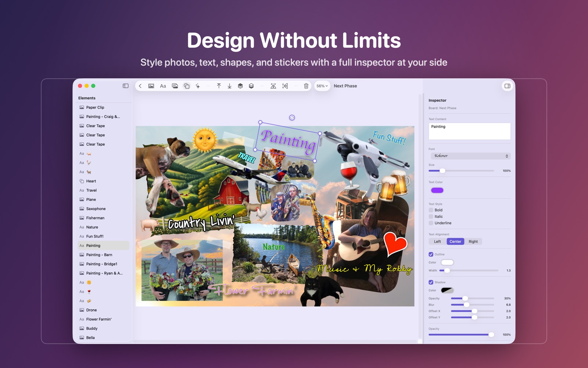The height and width of the screenshot is (368, 588).
Task: Select Saxophone in the Elements list
Action: (104, 209)
